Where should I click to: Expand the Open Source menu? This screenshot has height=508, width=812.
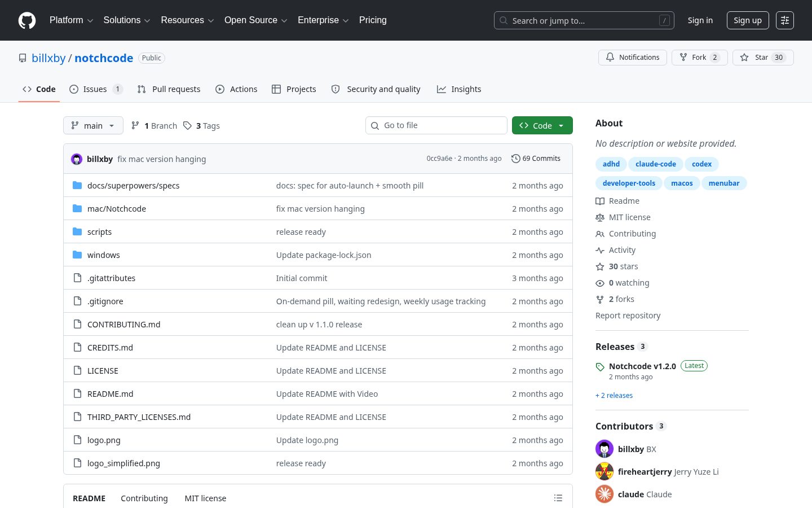pyautogui.click(x=256, y=20)
